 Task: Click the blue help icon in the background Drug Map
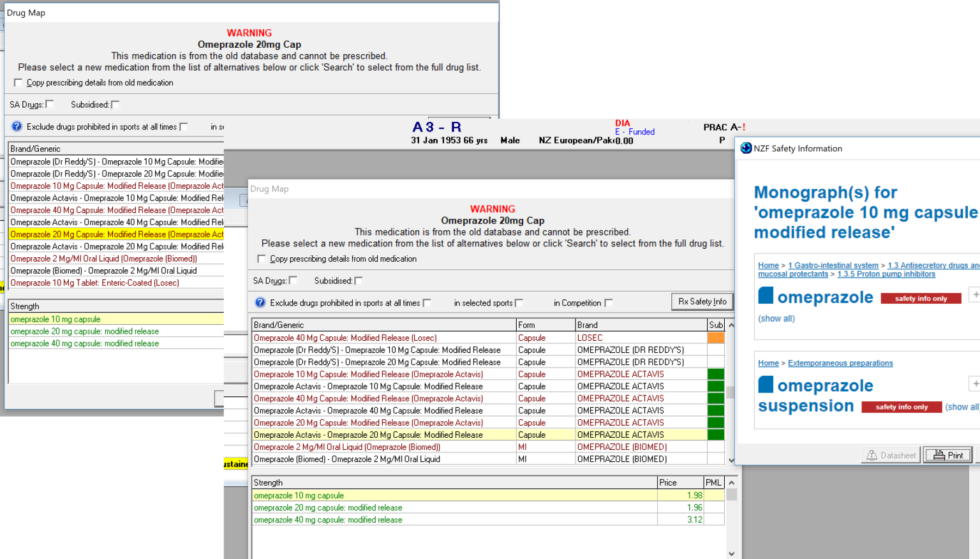17,126
